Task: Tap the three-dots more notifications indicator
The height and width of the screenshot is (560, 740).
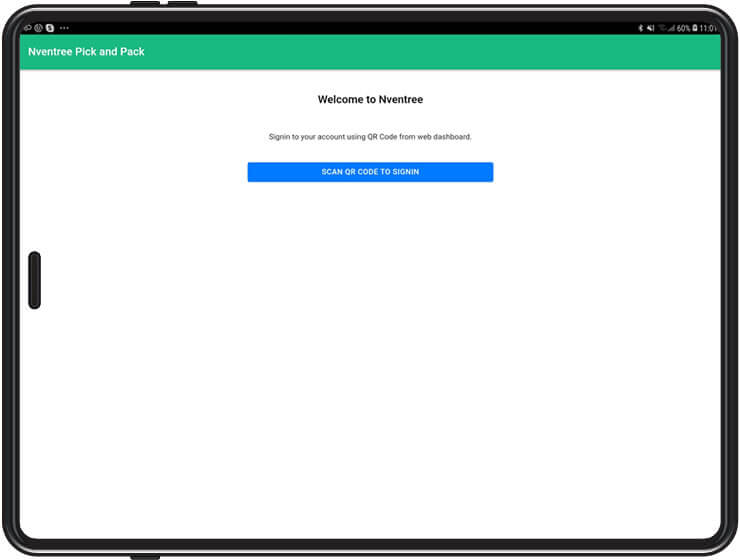Action: pyautogui.click(x=64, y=28)
